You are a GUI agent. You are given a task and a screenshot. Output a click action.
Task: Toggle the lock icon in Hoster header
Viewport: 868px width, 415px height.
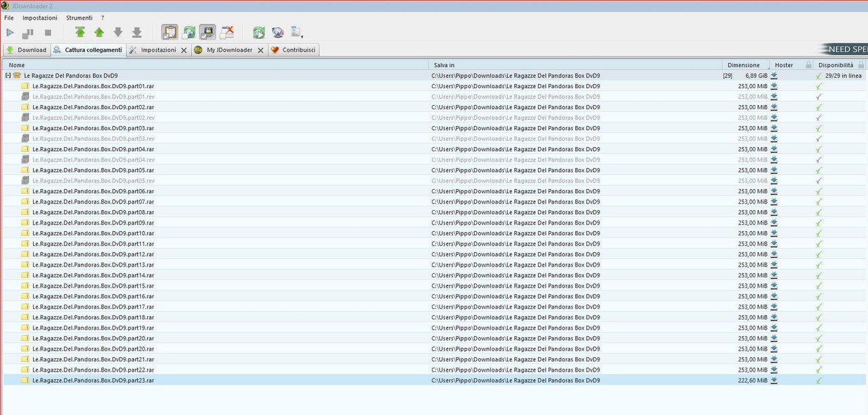[808, 65]
